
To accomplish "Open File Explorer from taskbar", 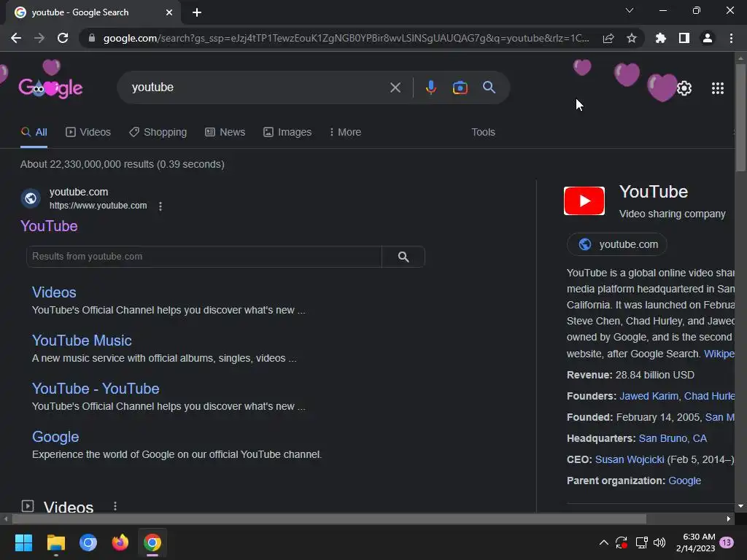I will point(55,542).
